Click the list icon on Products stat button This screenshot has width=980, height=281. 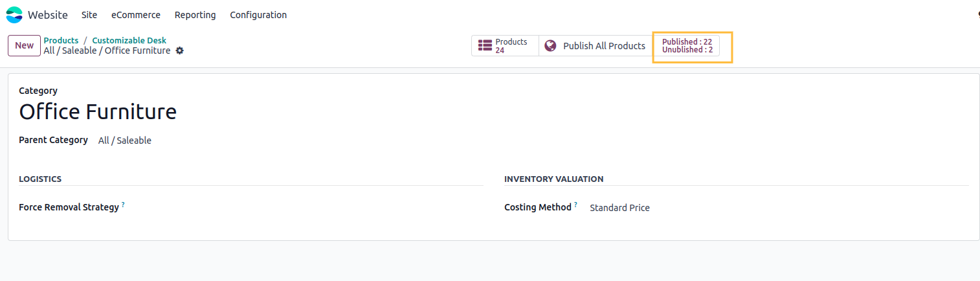485,46
